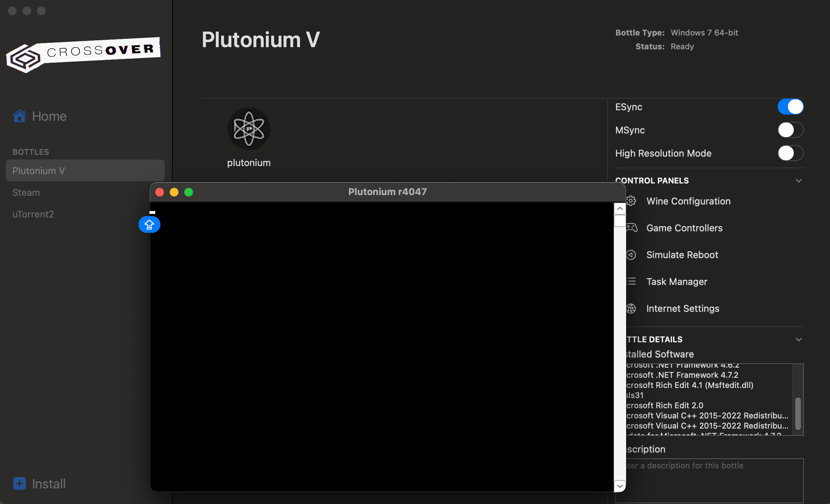
Task: Click the Install button label
Action: (x=49, y=484)
